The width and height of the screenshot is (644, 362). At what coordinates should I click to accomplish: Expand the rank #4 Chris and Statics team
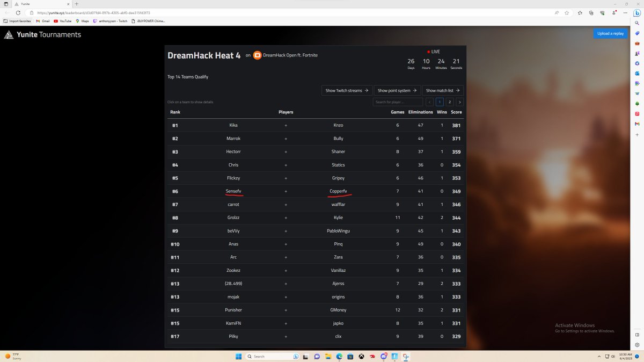click(316, 165)
